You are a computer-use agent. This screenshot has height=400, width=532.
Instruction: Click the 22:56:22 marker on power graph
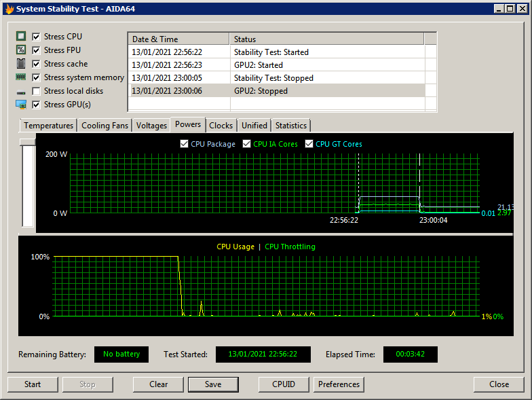pos(343,220)
